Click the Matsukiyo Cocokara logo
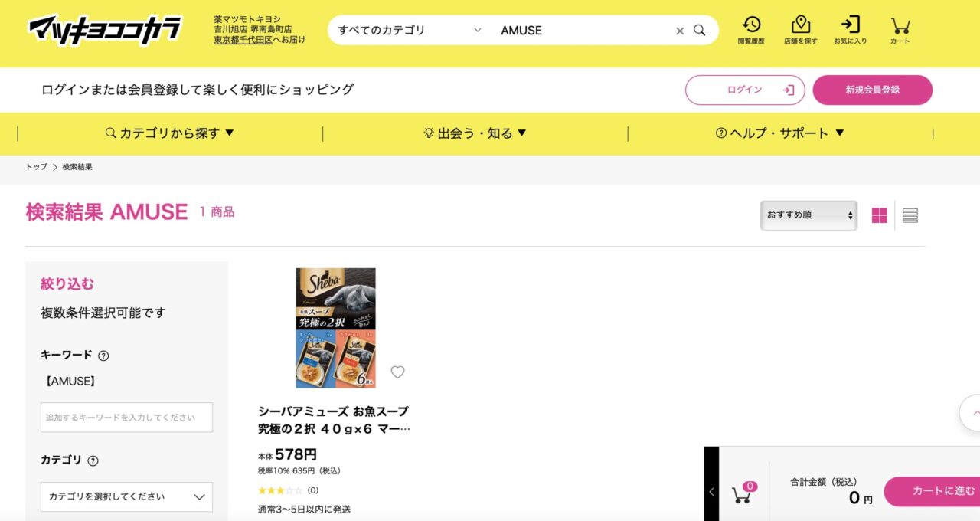The image size is (980, 521). [105, 31]
